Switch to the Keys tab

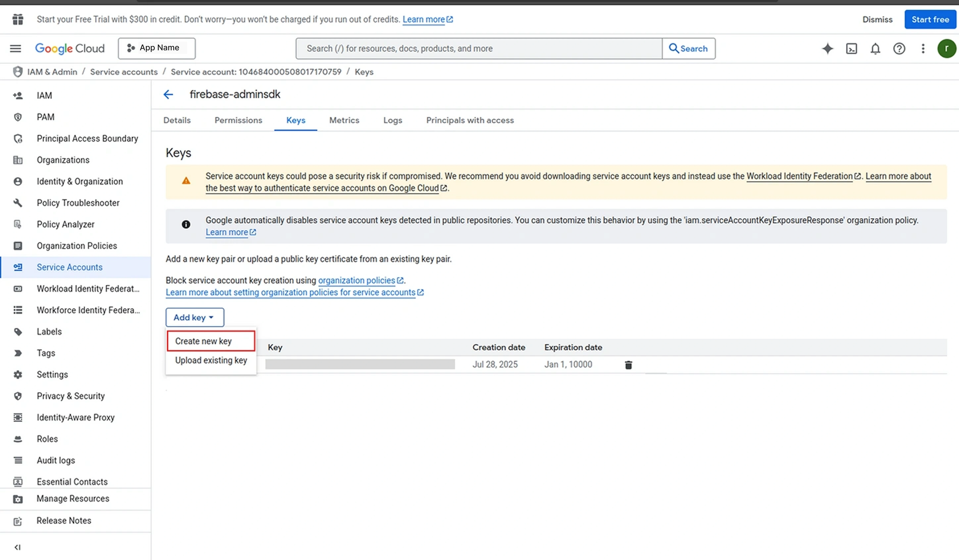(296, 120)
